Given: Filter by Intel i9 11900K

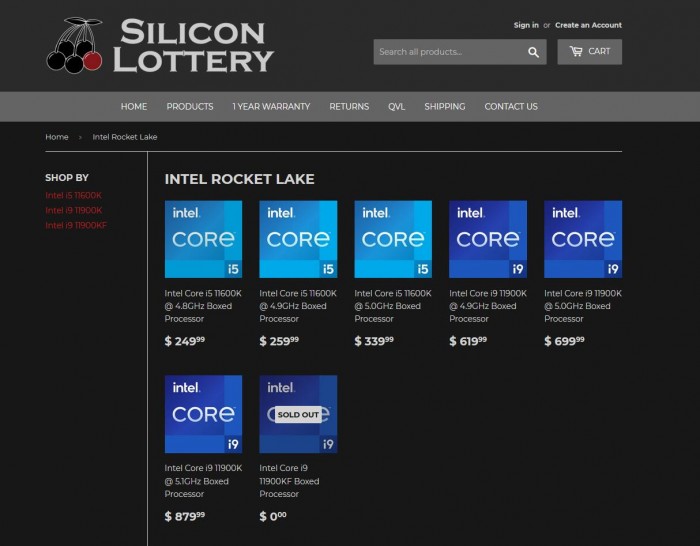Looking at the screenshot, I should pos(74,210).
